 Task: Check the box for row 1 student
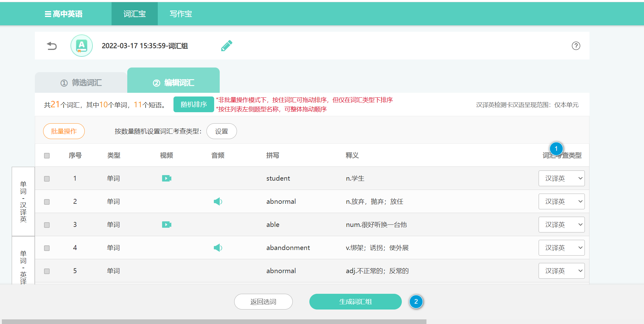47,179
